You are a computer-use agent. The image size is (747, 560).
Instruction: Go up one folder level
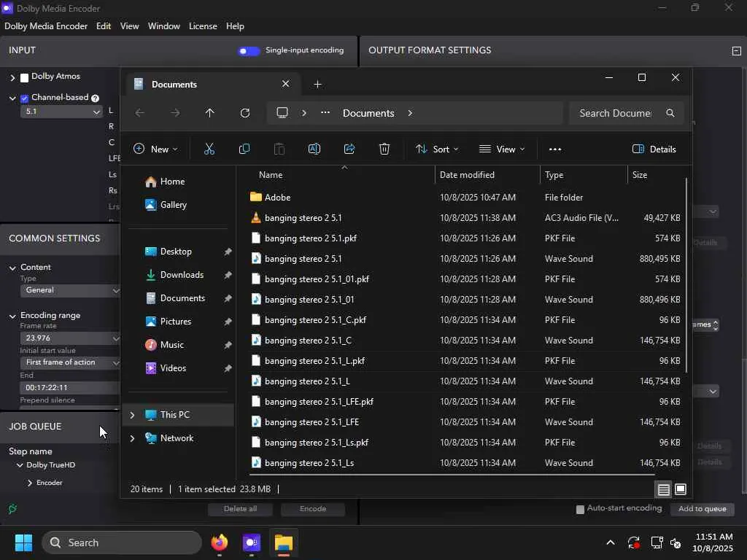(209, 113)
